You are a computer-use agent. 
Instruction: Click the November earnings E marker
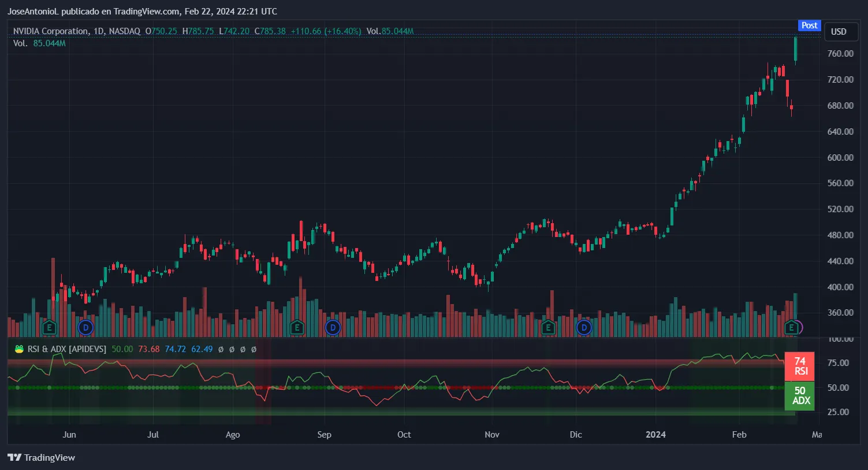pyautogui.click(x=547, y=328)
